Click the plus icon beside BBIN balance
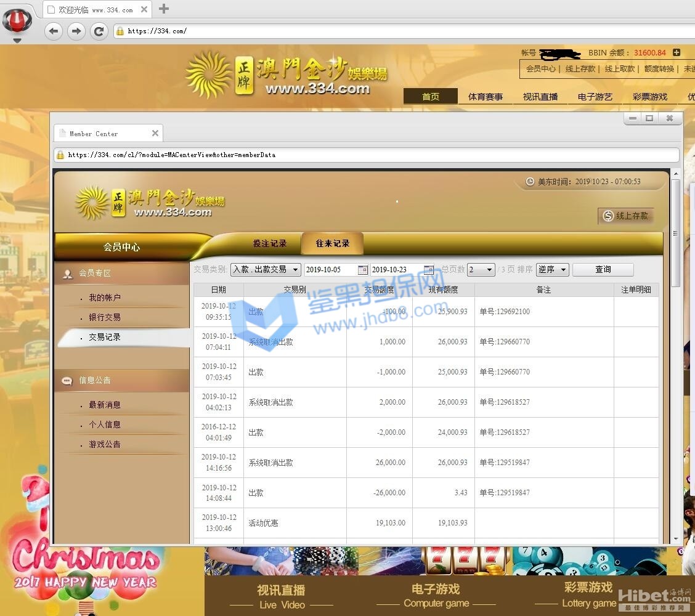Image resolution: width=695 pixels, height=616 pixels. (677, 53)
